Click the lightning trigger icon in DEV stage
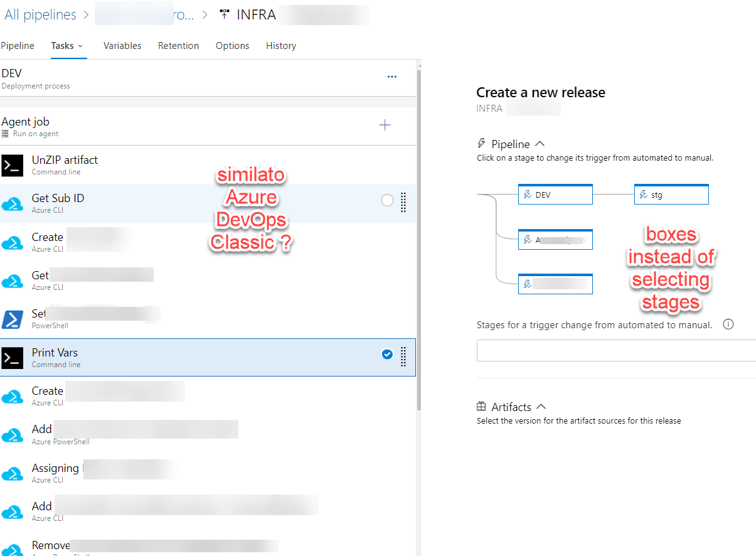Viewport: 756px width, 556px height. tap(528, 195)
